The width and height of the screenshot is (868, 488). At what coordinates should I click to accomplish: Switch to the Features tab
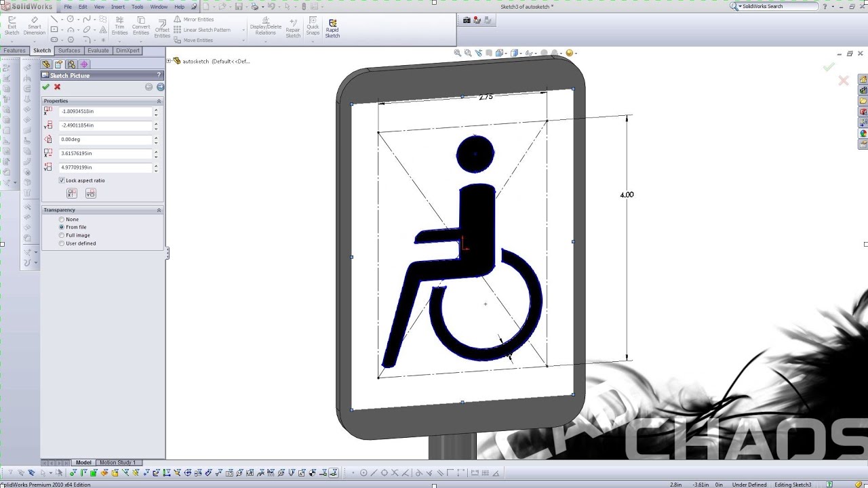14,51
